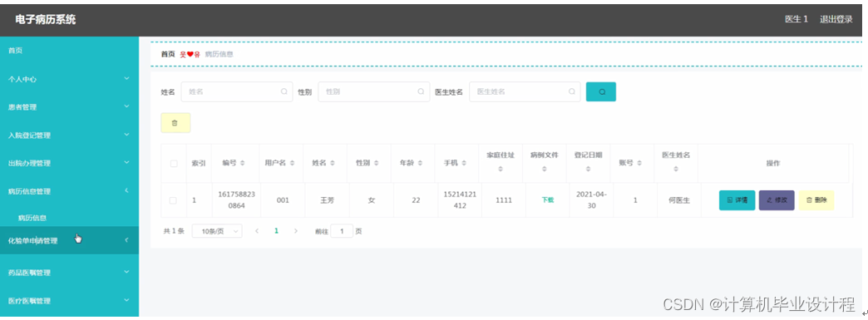Check the row checkbox for 王芳
Viewport: 868px width, 320px height.
[x=173, y=200]
